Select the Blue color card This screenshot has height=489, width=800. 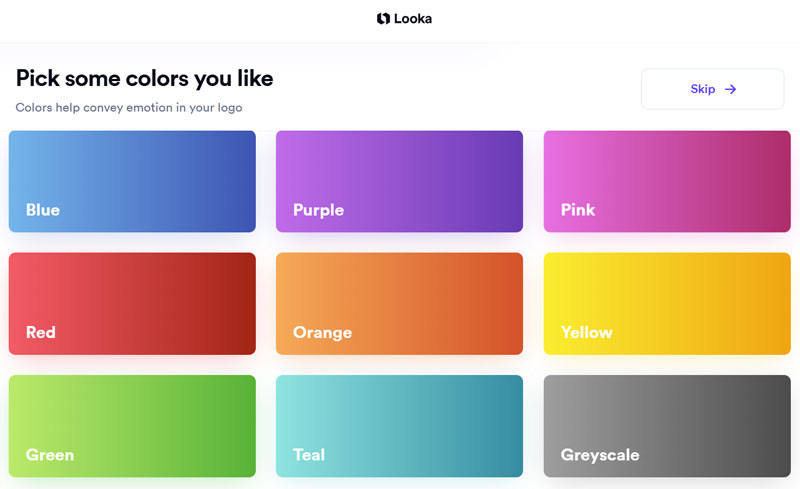132,181
